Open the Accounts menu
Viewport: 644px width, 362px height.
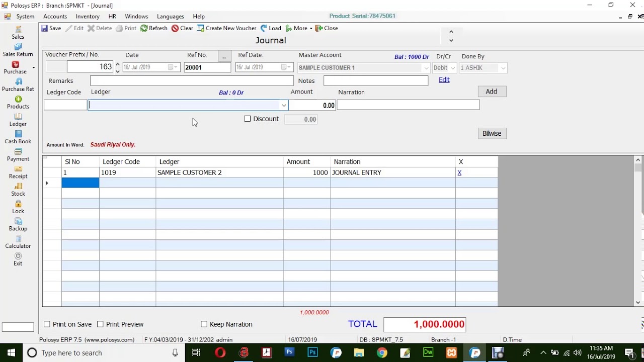click(55, 17)
